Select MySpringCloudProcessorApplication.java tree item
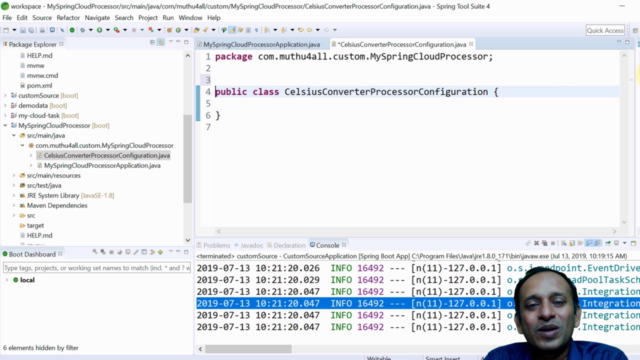The width and height of the screenshot is (640, 360). [102, 165]
